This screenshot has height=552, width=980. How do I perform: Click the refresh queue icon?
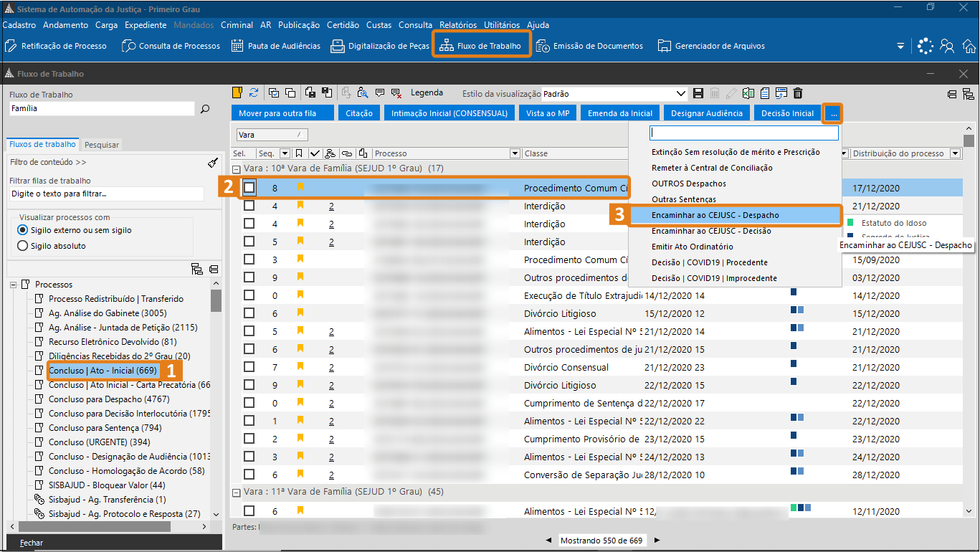tap(254, 92)
